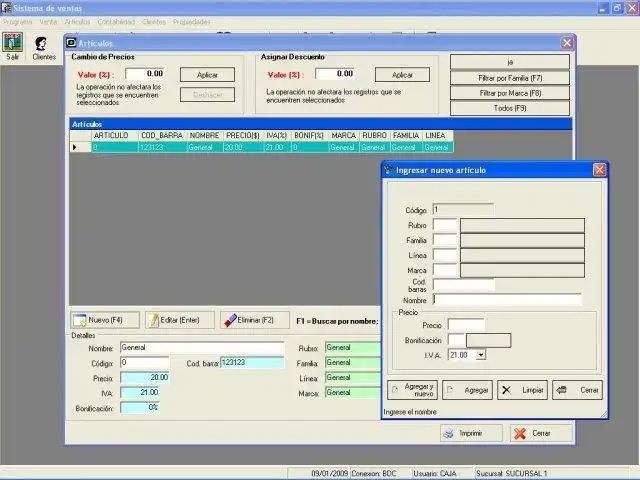Click the Nombre field in new article dialog

(507, 300)
